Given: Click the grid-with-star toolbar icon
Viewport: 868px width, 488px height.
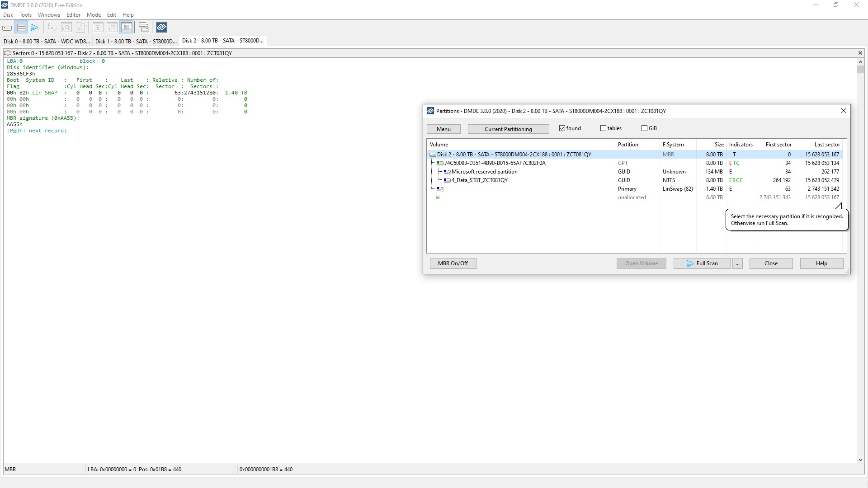Looking at the screenshot, I should 80,28.
